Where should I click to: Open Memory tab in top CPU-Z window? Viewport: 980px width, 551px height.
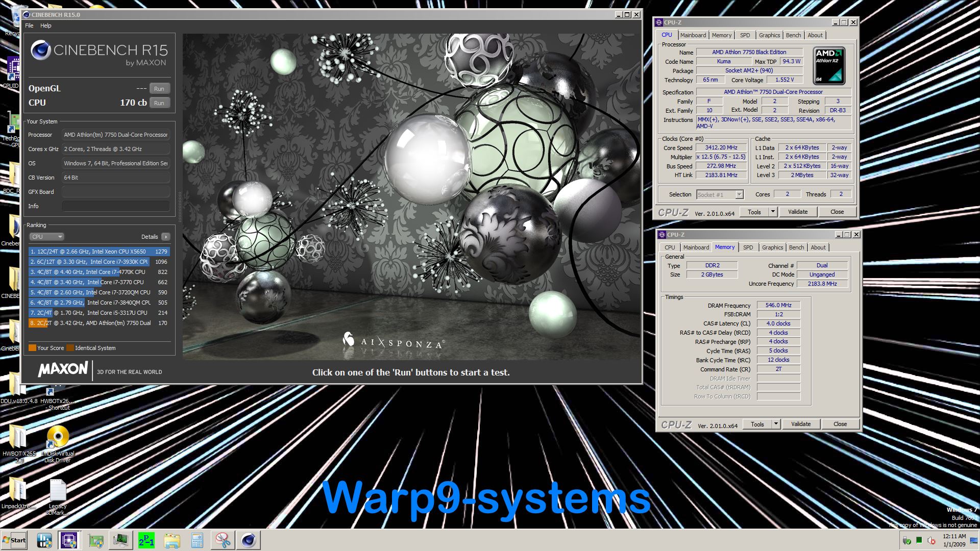(721, 35)
